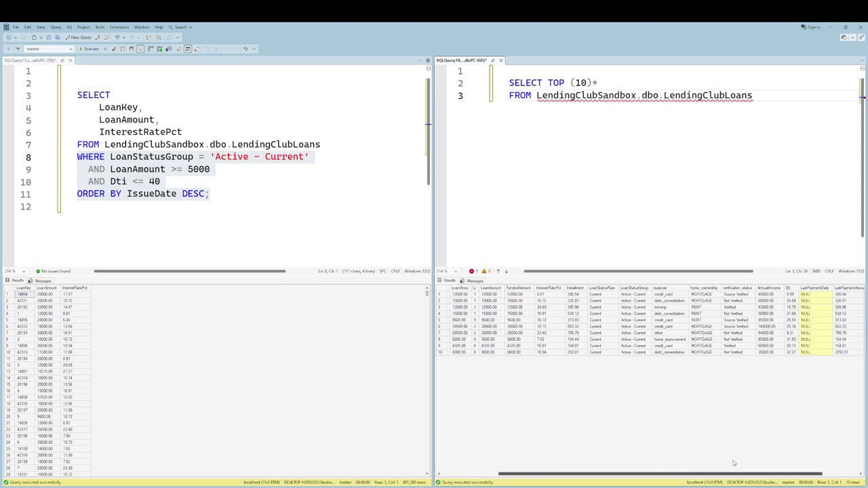Click the New File icon
This screenshot has height=488, width=868.
click(34, 37)
